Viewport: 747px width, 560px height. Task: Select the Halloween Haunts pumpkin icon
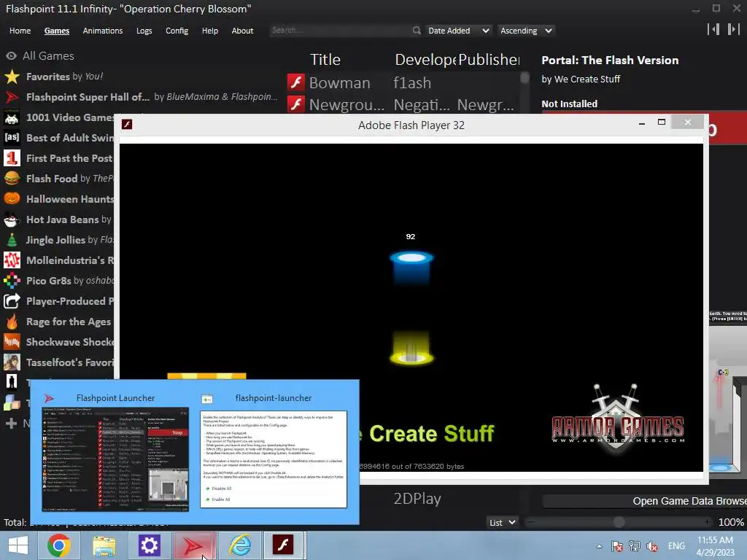pos(12,199)
